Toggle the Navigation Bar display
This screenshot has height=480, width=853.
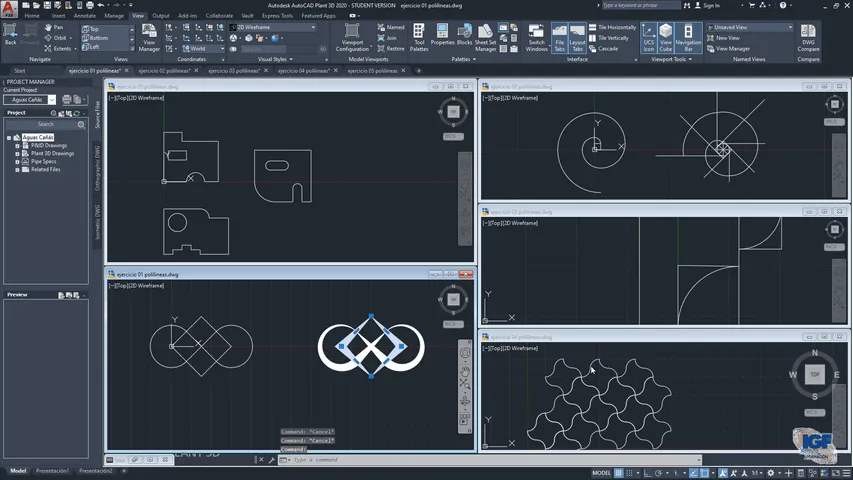tap(688, 38)
